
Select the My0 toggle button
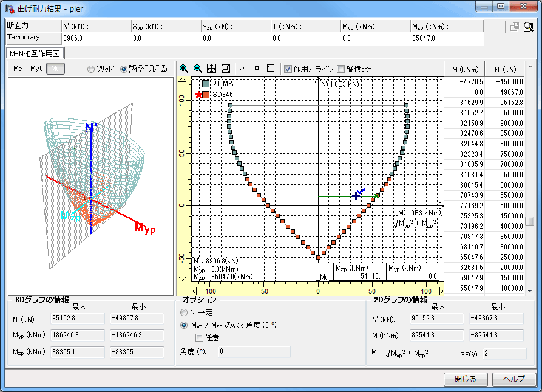point(36,69)
